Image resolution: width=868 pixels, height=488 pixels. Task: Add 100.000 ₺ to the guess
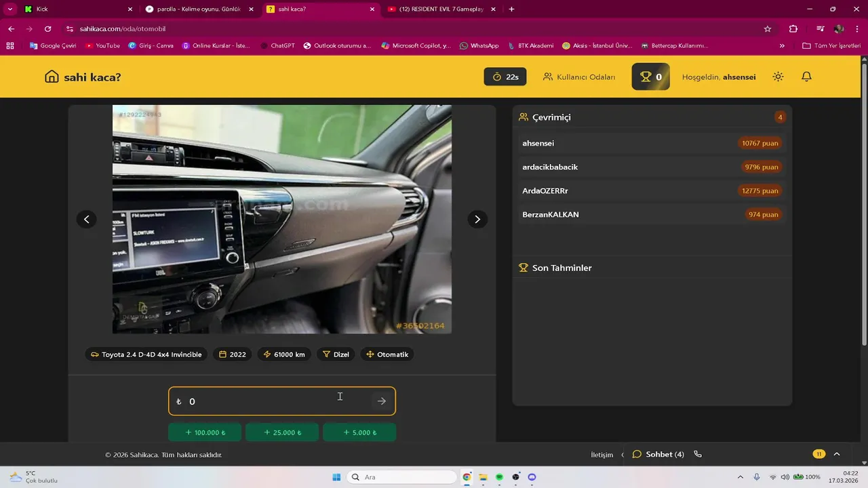tap(205, 432)
